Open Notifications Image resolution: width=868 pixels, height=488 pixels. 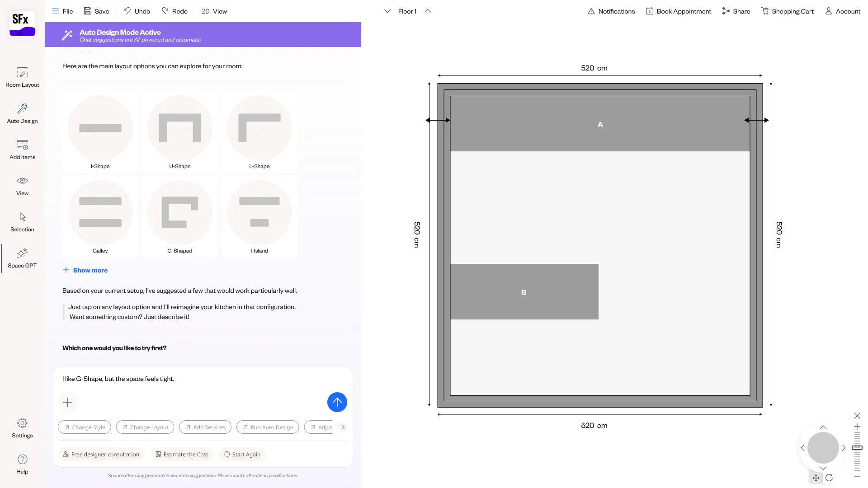(611, 11)
